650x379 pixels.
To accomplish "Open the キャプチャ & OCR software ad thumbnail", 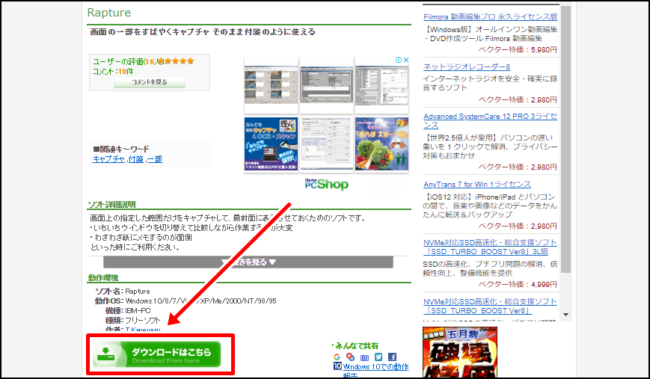I will pos(271,144).
